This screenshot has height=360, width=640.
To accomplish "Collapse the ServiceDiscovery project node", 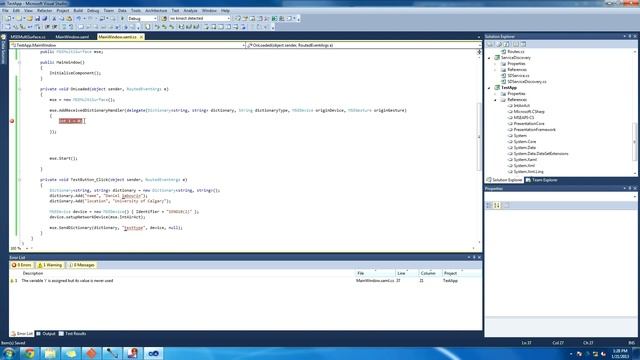I will tap(489, 58).
